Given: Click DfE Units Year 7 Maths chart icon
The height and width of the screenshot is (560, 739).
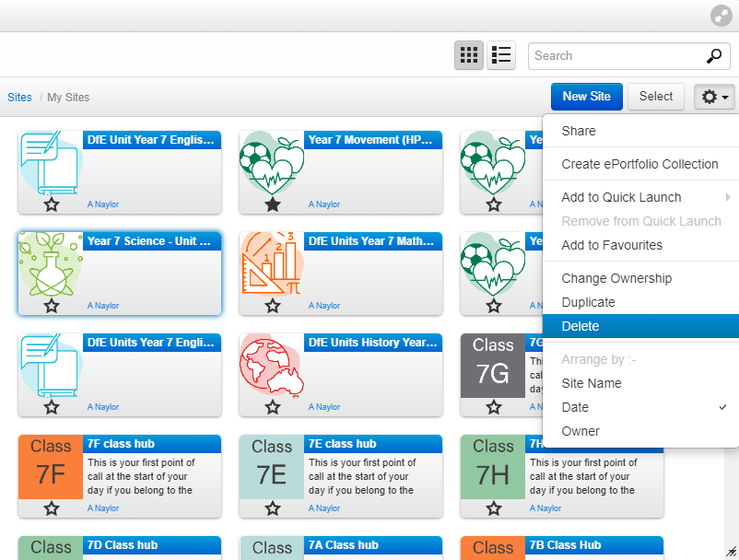Looking at the screenshot, I should coord(272,264).
